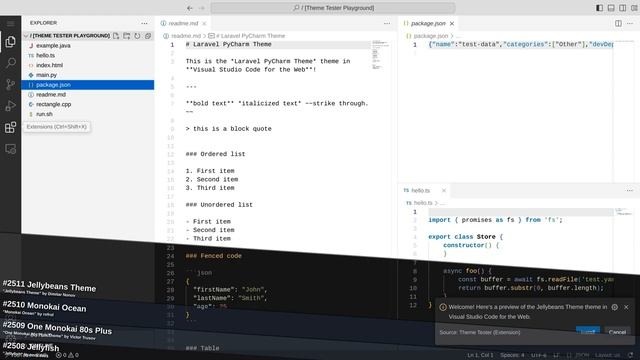Image resolution: width=640 pixels, height=360 pixels.
Task: Refresh the Explorer file tree
Action: (x=138, y=36)
